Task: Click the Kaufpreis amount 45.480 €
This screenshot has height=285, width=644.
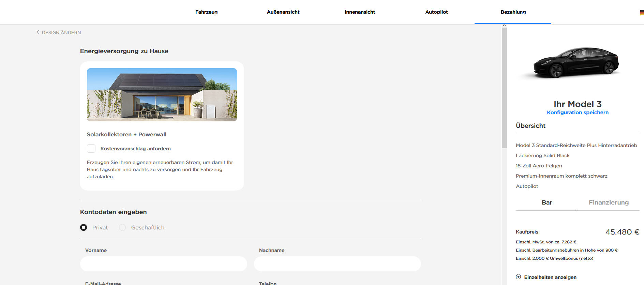Action: click(622, 232)
